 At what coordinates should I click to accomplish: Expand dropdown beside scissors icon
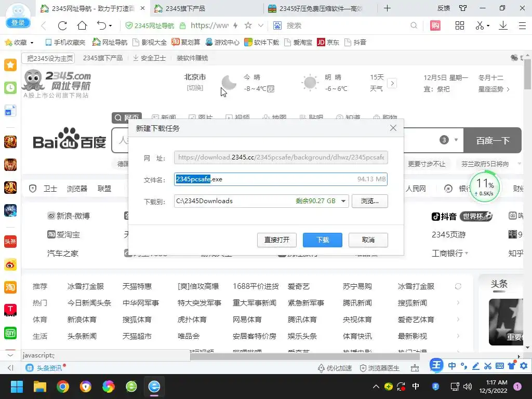coord(488,26)
